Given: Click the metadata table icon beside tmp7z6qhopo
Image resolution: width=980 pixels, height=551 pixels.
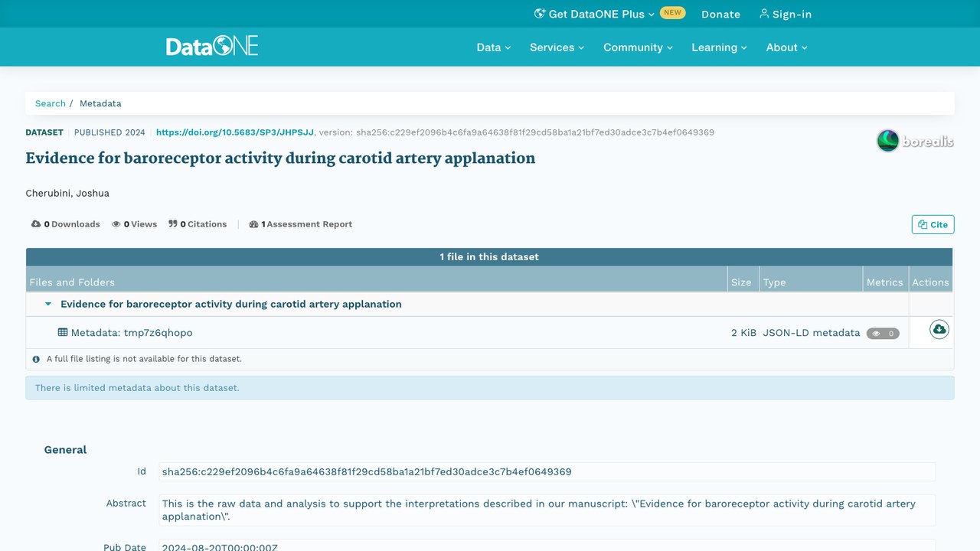Looking at the screenshot, I should 63,333.
